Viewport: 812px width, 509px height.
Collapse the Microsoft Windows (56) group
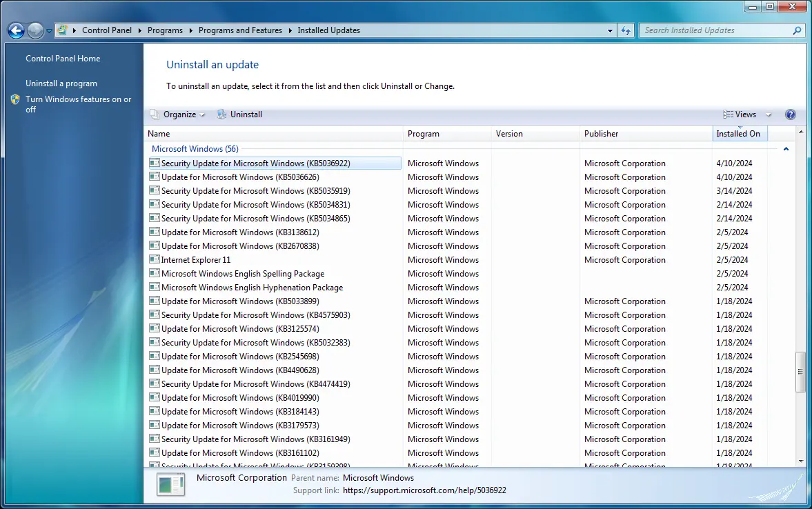click(x=786, y=149)
